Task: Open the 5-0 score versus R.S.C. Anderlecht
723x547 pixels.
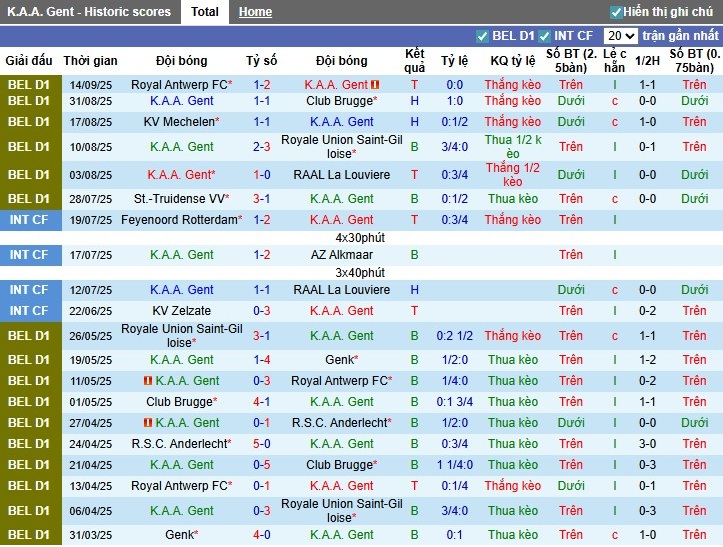Action: coord(262,444)
